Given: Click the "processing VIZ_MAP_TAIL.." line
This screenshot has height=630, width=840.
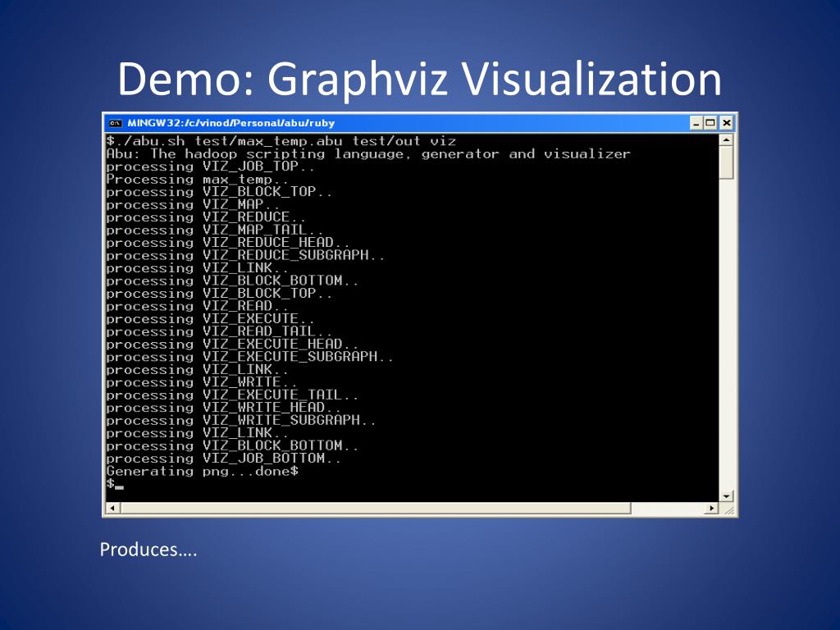Looking at the screenshot, I should click(x=215, y=231).
